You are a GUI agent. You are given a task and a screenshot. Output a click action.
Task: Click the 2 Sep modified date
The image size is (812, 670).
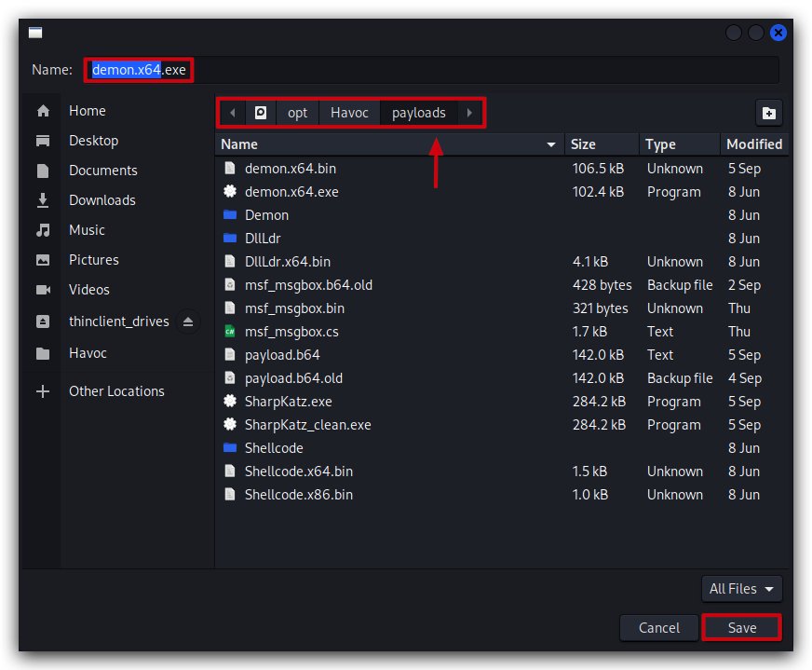[x=744, y=285]
